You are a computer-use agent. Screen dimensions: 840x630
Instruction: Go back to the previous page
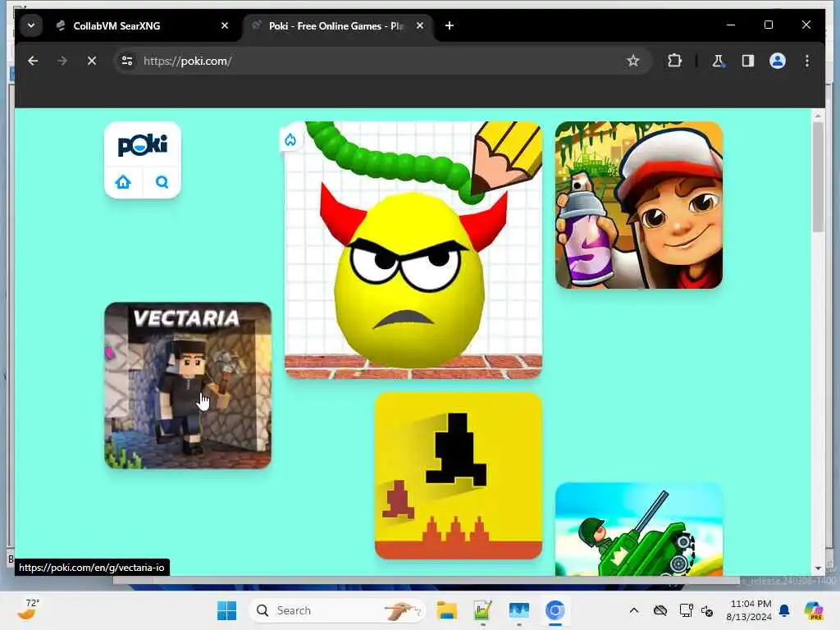33,61
